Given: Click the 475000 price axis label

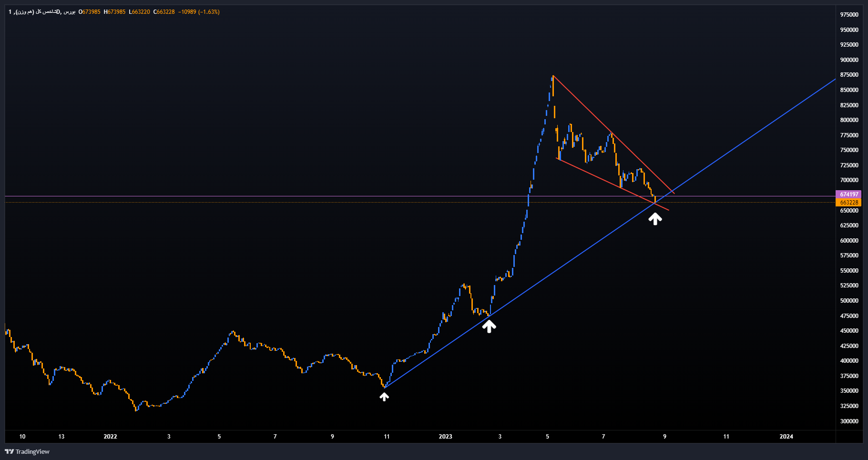Looking at the screenshot, I should (x=849, y=316).
